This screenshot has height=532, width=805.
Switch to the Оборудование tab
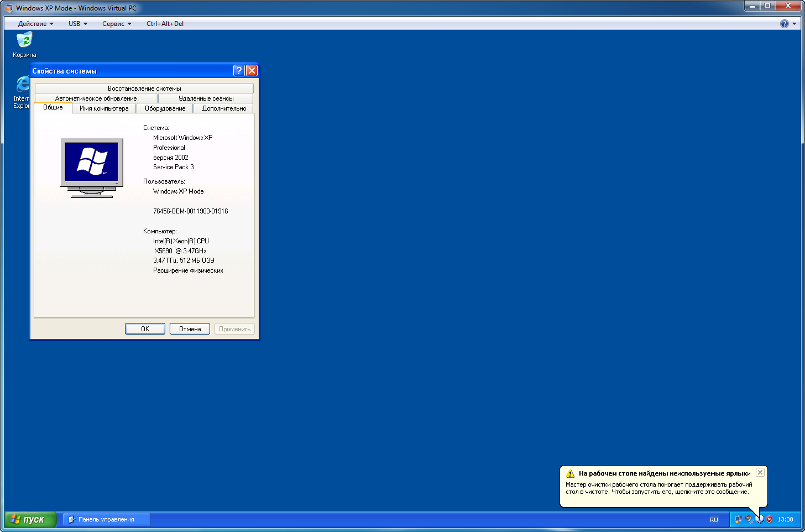[x=165, y=108]
